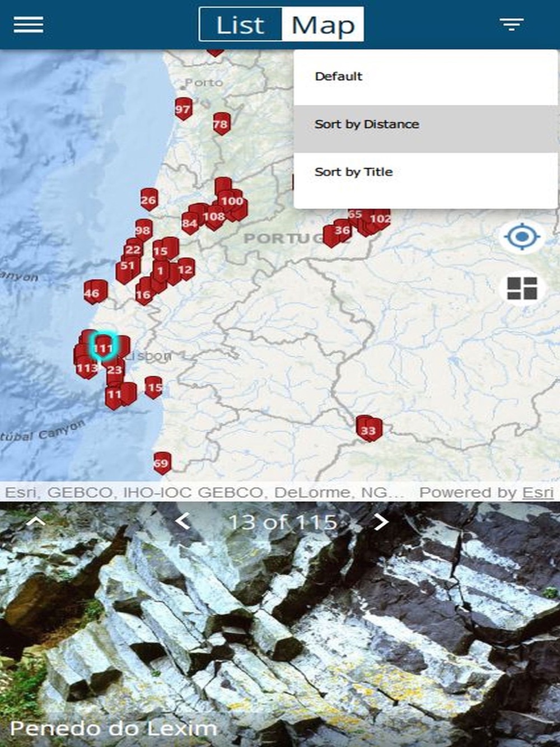Open the Esri attribution link
Viewport: 560px width, 747px height.
[x=538, y=492]
